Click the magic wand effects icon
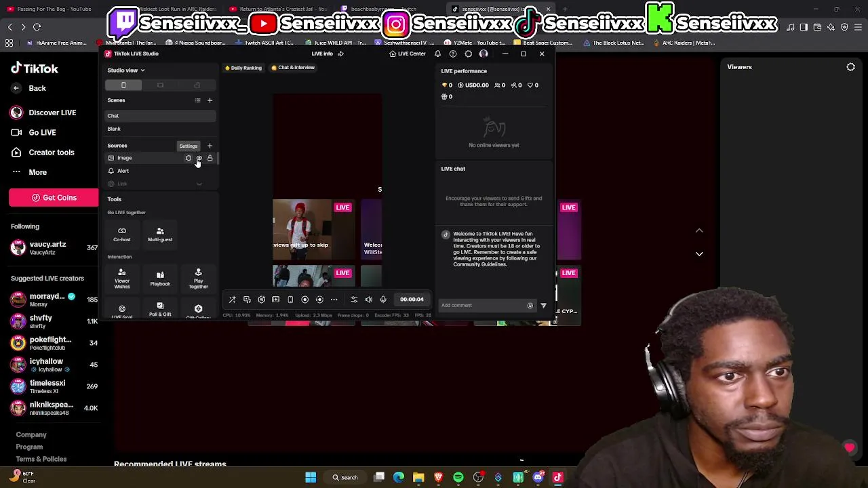 coord(232,300)
